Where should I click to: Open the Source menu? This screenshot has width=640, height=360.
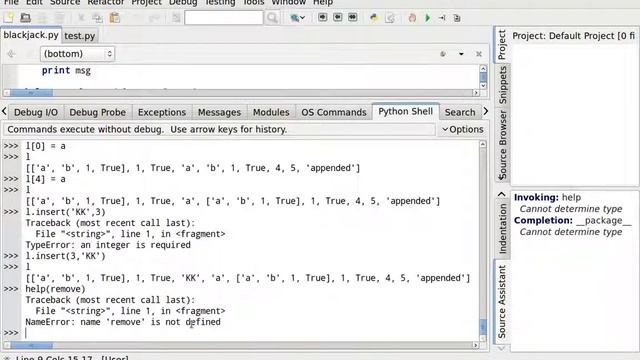pyautogui.click(x=65, y=2)
